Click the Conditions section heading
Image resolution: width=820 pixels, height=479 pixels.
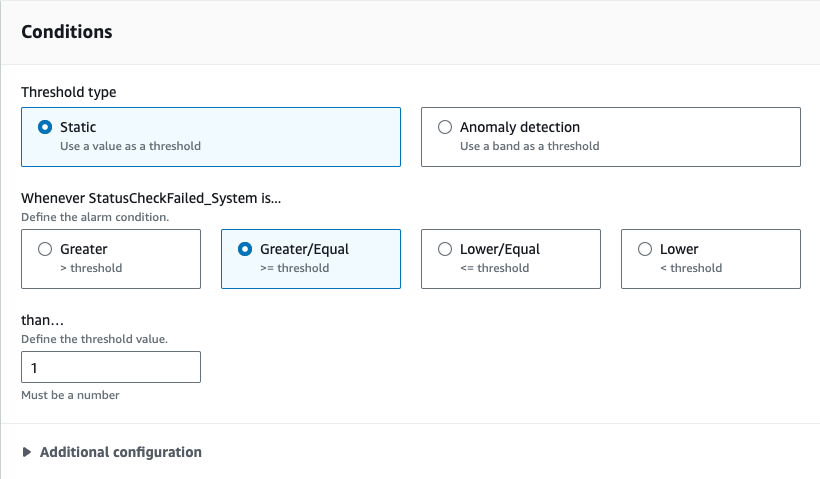click(x=67, y=32)
